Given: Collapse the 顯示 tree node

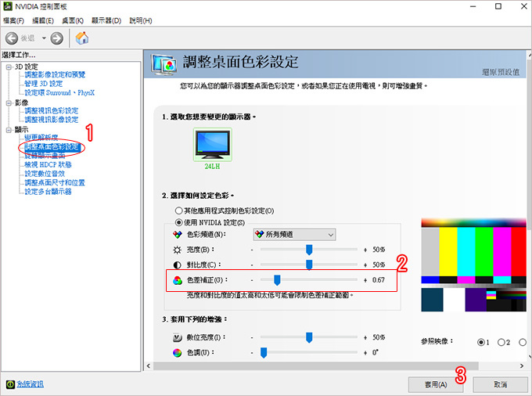Looking at the screenshot, I should [9, 130].
